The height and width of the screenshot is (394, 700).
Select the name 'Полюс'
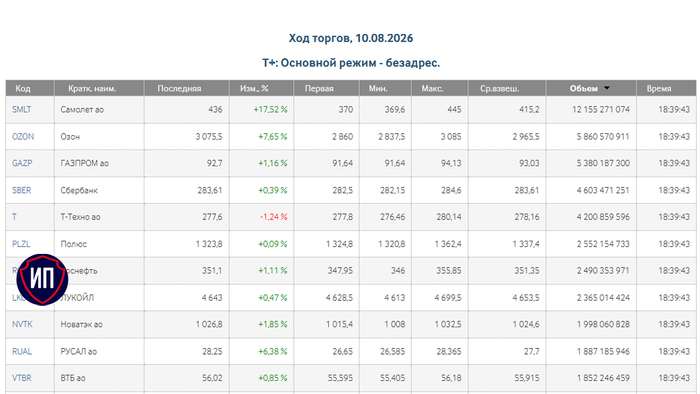point(74,244)
